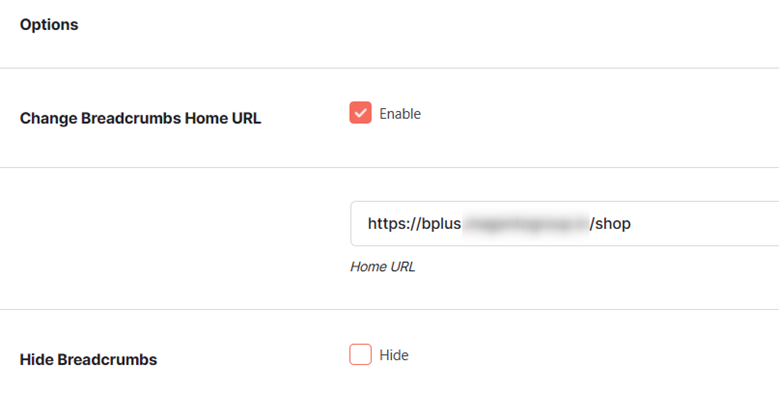Click the left border of the URL field
Viewport: 779px width, 393px height.
(351, 224)
